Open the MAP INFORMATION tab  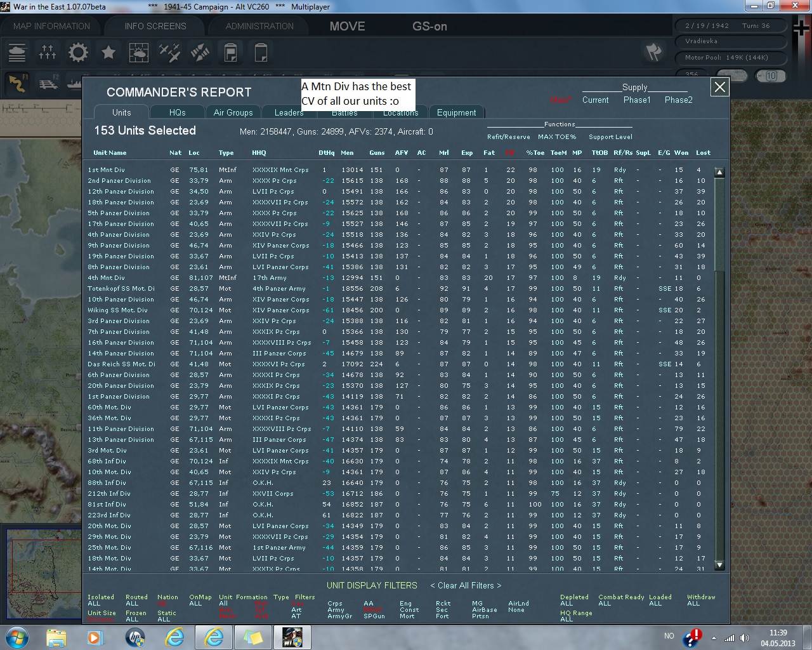point(52,26)
